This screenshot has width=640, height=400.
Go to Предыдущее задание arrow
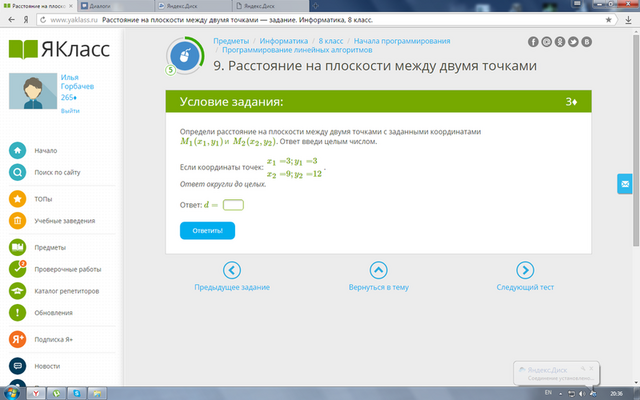point(232,270)
